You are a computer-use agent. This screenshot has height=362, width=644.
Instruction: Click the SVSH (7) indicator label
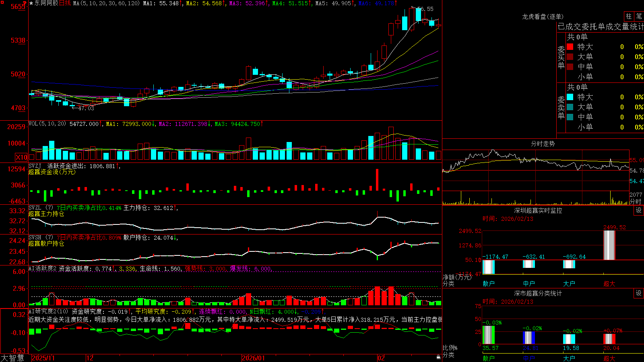(x=41, y=238)
